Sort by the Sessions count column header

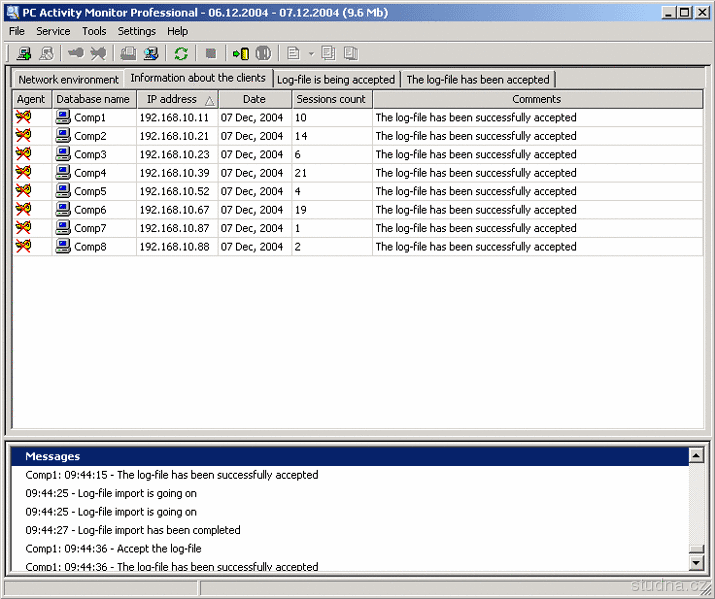[x=331, y=99]
